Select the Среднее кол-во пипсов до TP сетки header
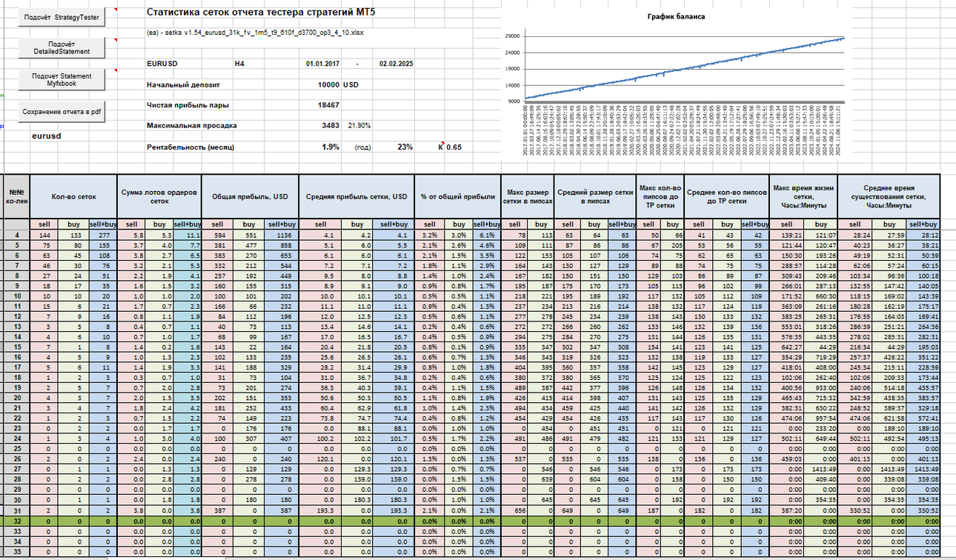Viewport: 956px width, 560px height. [726, 197]
